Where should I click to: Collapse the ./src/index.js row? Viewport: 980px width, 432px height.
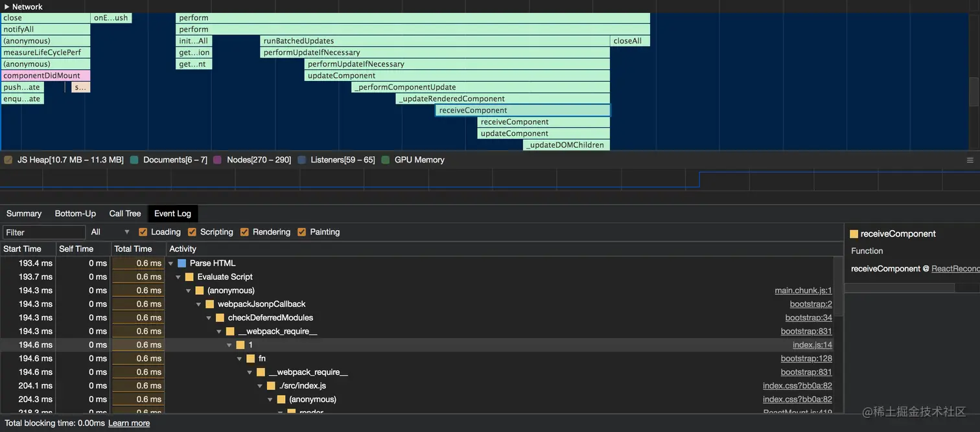pos(261,386)
